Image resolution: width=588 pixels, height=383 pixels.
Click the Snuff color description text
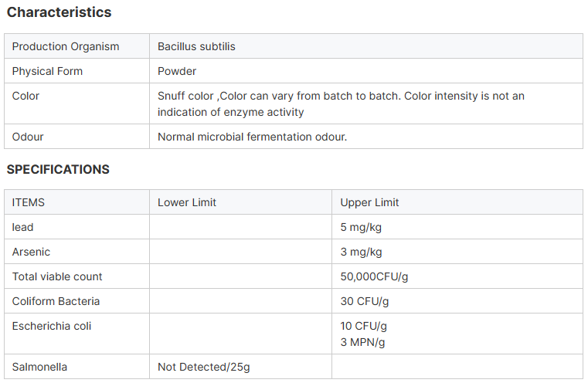[341, 103]
